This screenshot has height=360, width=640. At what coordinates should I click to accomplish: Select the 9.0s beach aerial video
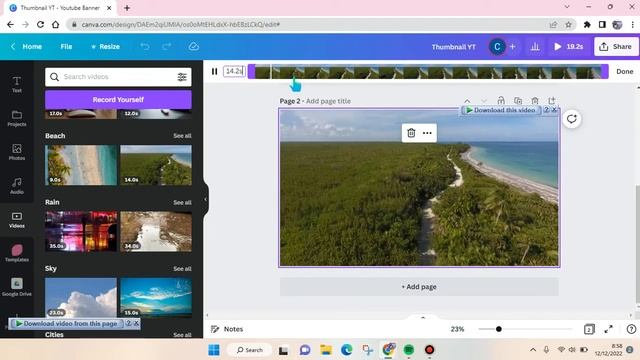pyautogui.click(x=81, y=165)
